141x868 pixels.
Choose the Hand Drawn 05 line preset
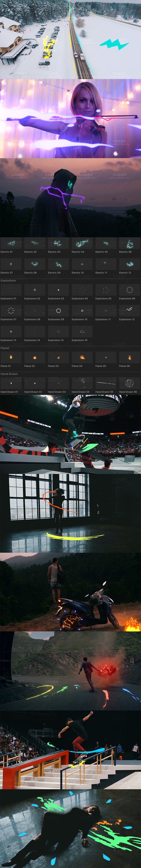(x=106, y=383)
